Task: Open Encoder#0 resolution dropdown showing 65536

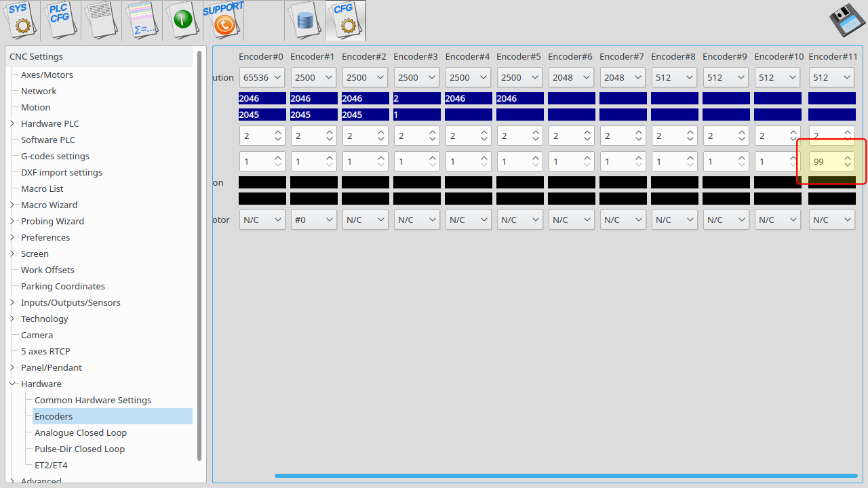Action: point(262,77)
